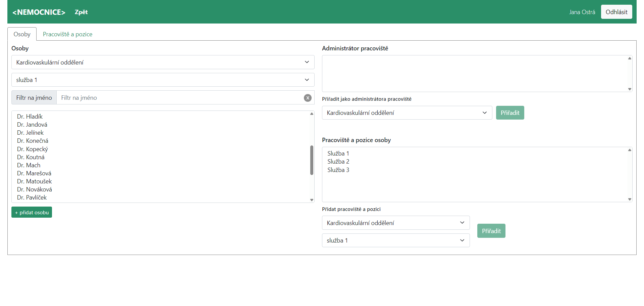Switch to the Osoby tab

22,34
